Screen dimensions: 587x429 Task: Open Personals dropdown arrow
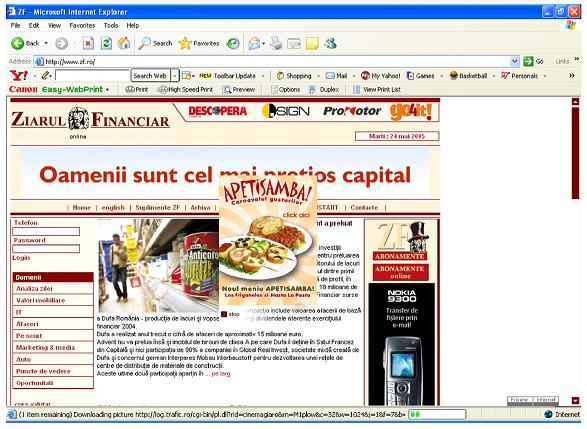pos(545,76)
